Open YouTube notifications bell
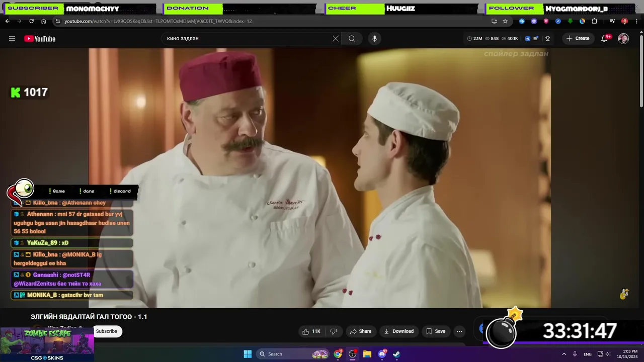Screen dimensions: 644x362 click(605, 39)
